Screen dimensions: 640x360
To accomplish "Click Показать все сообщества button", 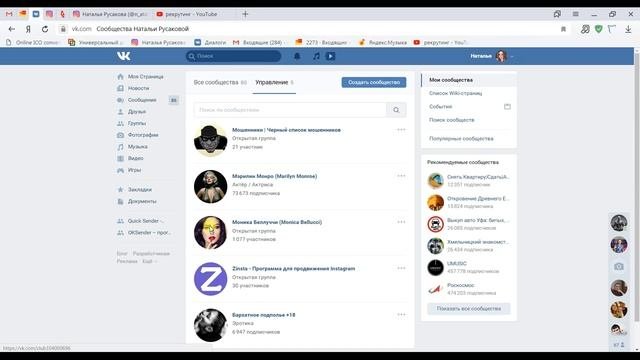I will [469, 309].
